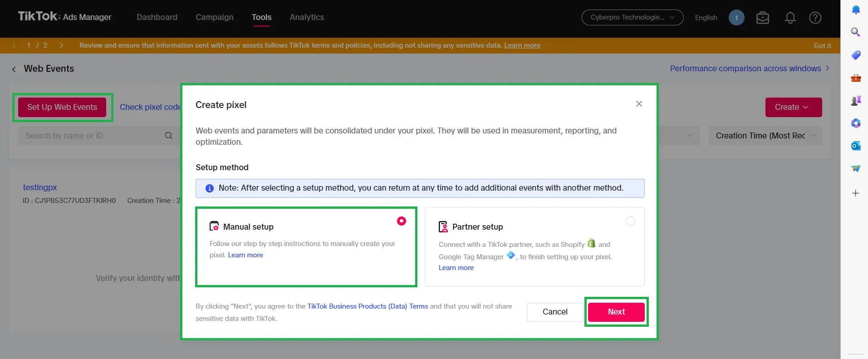
Task: Open the Tools tab
Action: 262,17
